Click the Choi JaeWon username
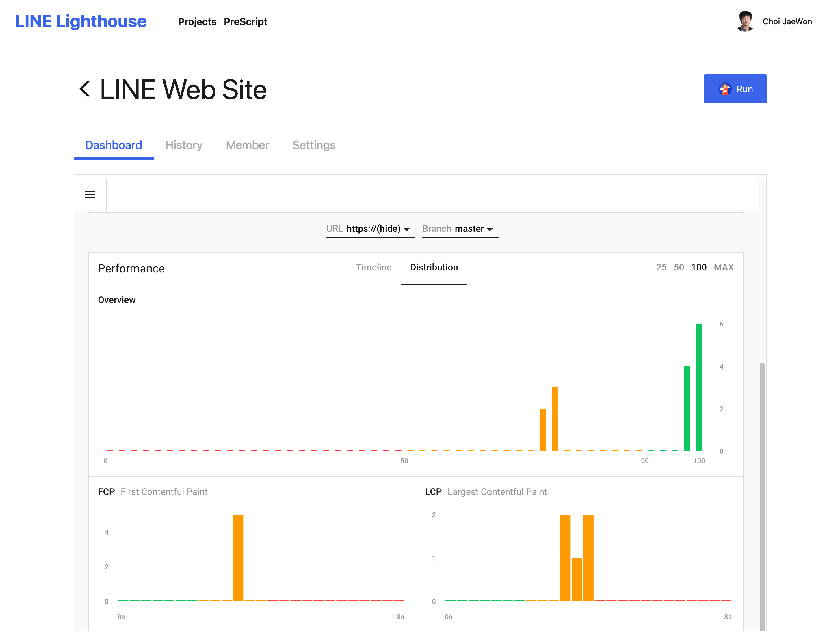 [x=787, y=22]
